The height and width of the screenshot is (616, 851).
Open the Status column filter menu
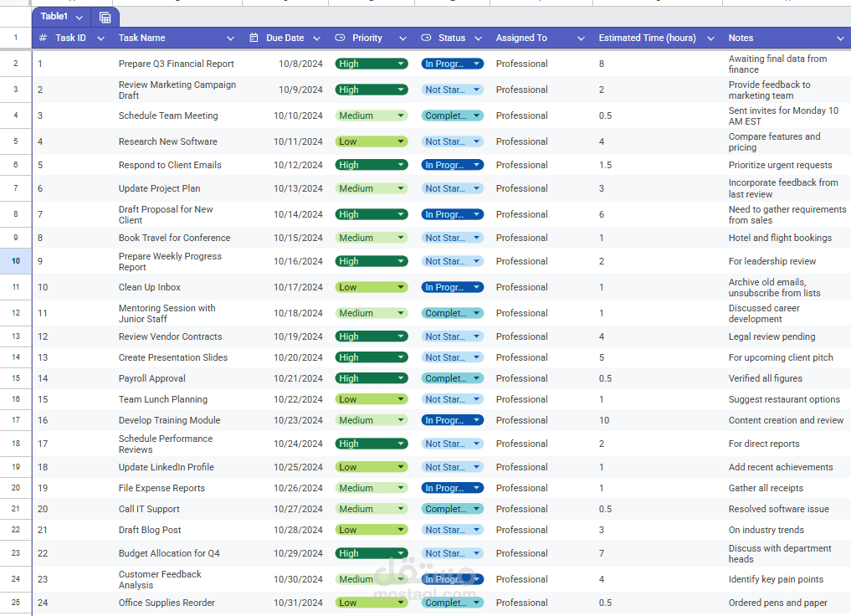click(x=478, y=38)
